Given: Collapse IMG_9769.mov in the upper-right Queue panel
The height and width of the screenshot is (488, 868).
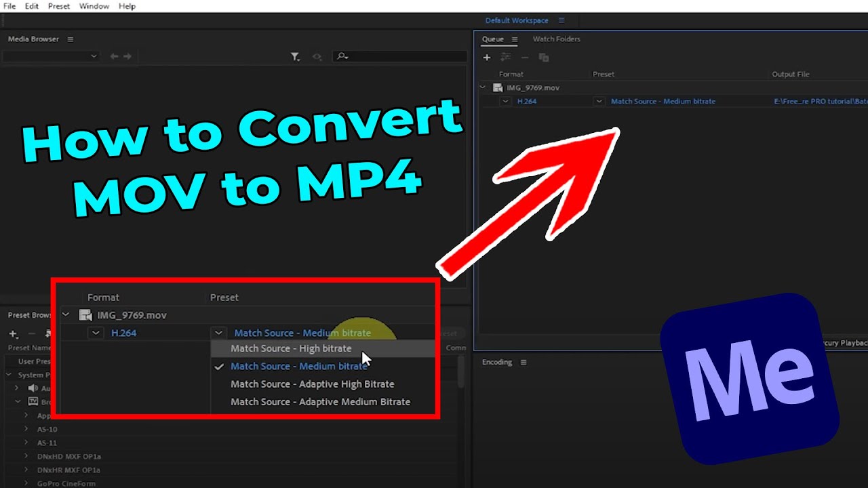Looking at the screenshot, I should click(483, 87).
